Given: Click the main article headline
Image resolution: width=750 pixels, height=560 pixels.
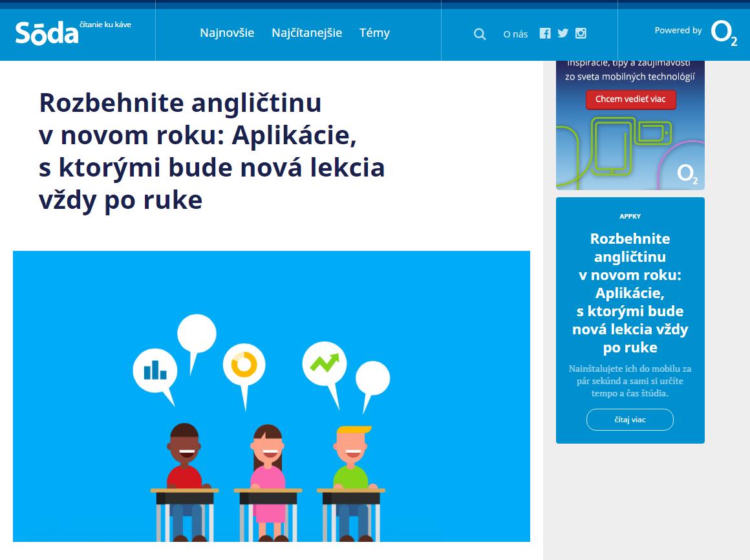Looking at the screenshot, I should pos(211,151).
